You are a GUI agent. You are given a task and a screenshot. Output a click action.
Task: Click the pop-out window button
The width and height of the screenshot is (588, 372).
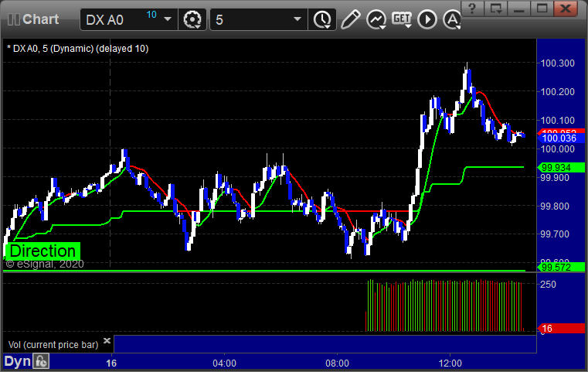pos(496,9)
